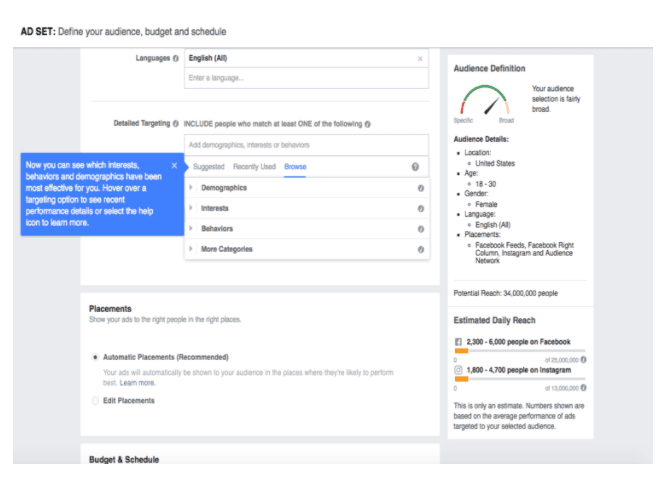Click the Placements section heading
The image size is (671, 485).
click(110, 309)
